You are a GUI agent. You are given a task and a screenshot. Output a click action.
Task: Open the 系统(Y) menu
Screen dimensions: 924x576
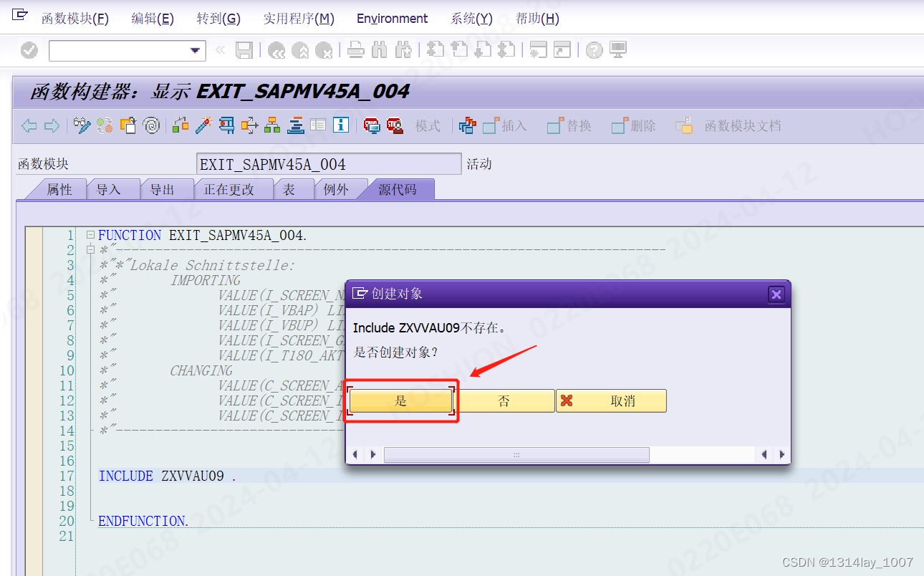coord(471,19)
